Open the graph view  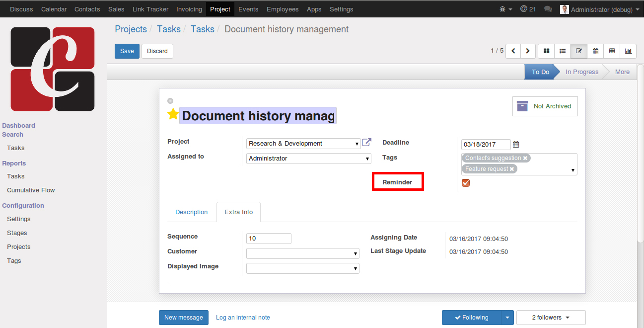click(628, 51)
